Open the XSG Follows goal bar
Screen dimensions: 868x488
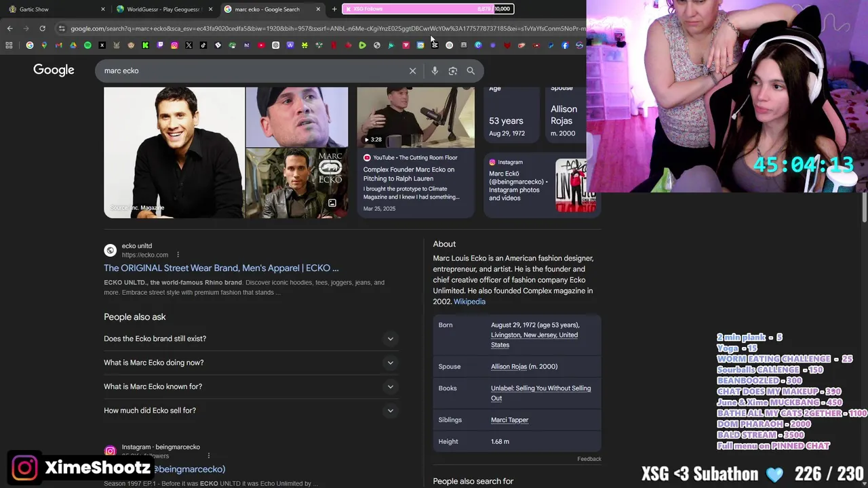(x=429, y=9)
